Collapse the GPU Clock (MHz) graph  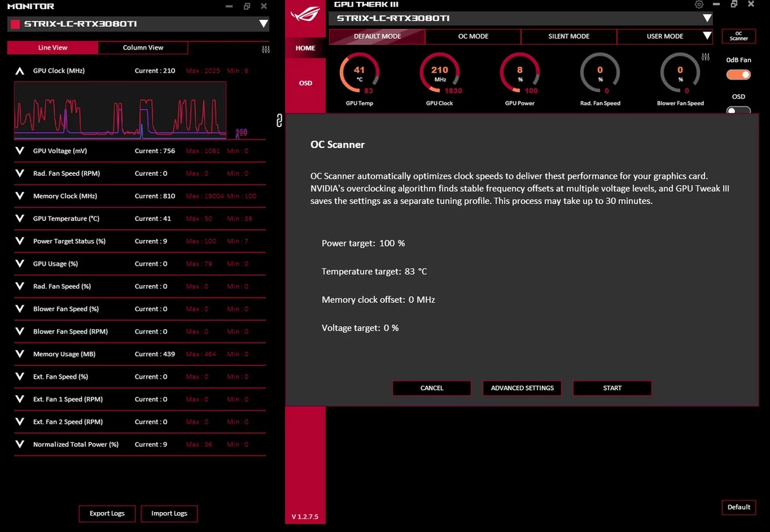coord(19,71)
